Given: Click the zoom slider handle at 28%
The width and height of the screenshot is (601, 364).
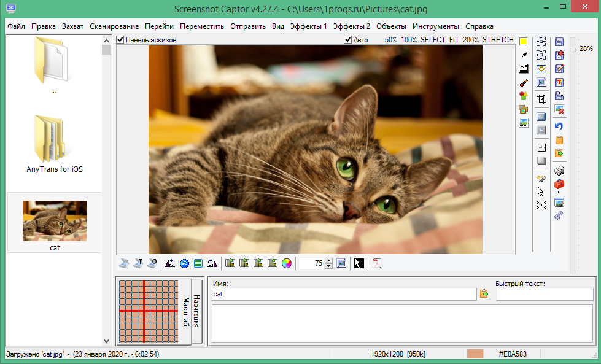Looking at the screenshot, I should click(x=572, y=49).
